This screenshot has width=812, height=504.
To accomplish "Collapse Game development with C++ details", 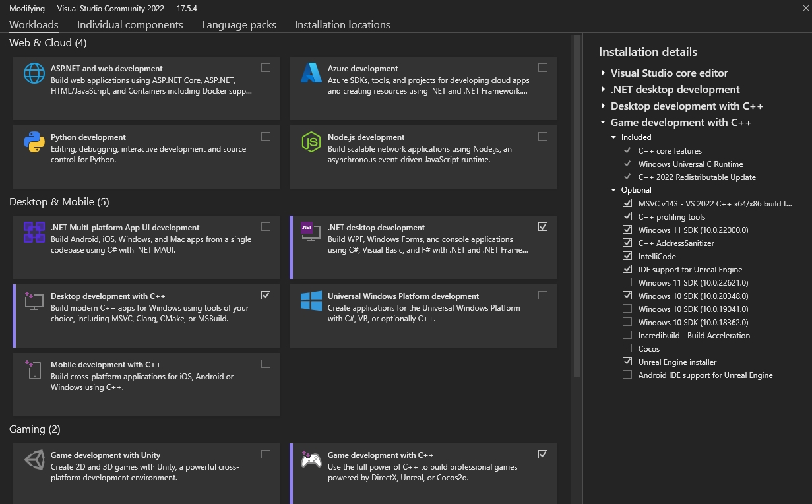I will (x=603, y=122).
